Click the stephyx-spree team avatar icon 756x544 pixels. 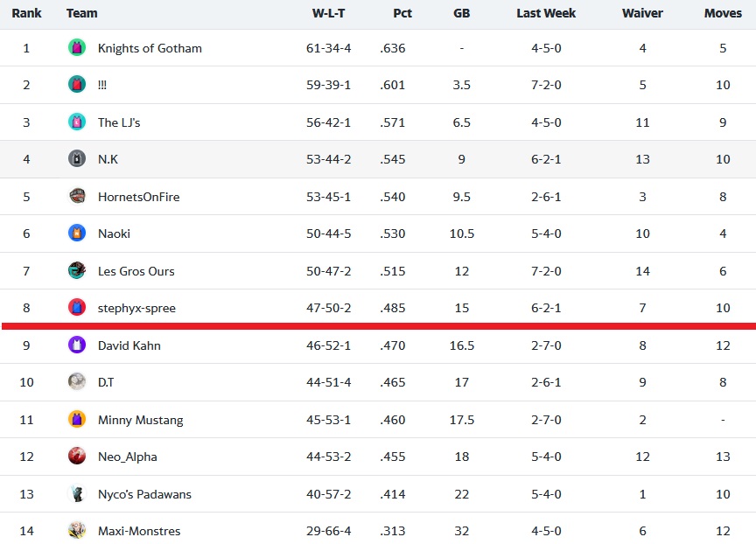[x=77, y=307]
